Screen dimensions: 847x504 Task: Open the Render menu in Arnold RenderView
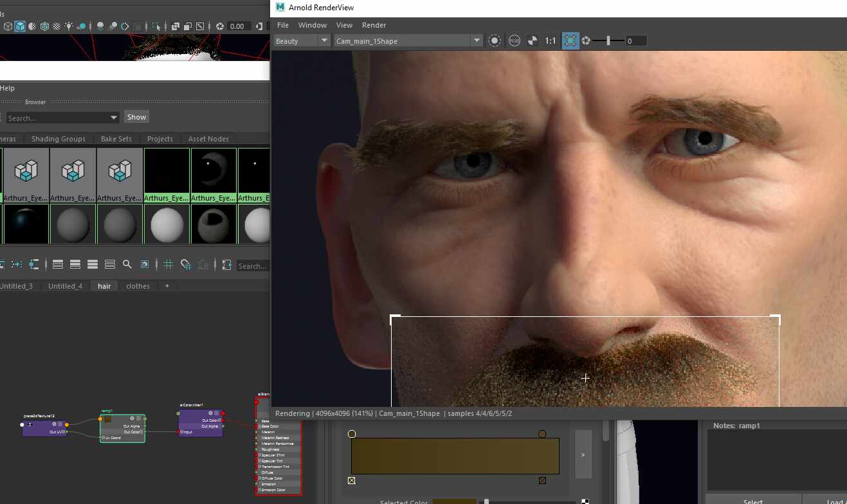pos(374,25)
